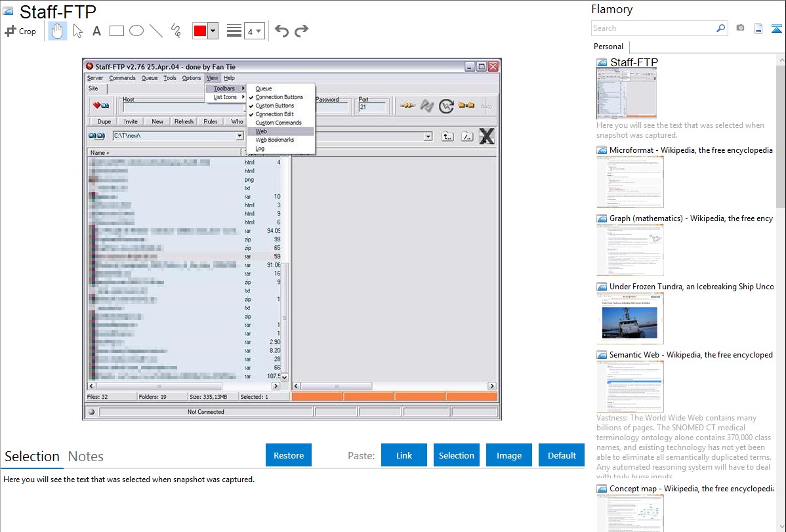Enable Web Bookmarks toolbar option

tap(275, 140)
